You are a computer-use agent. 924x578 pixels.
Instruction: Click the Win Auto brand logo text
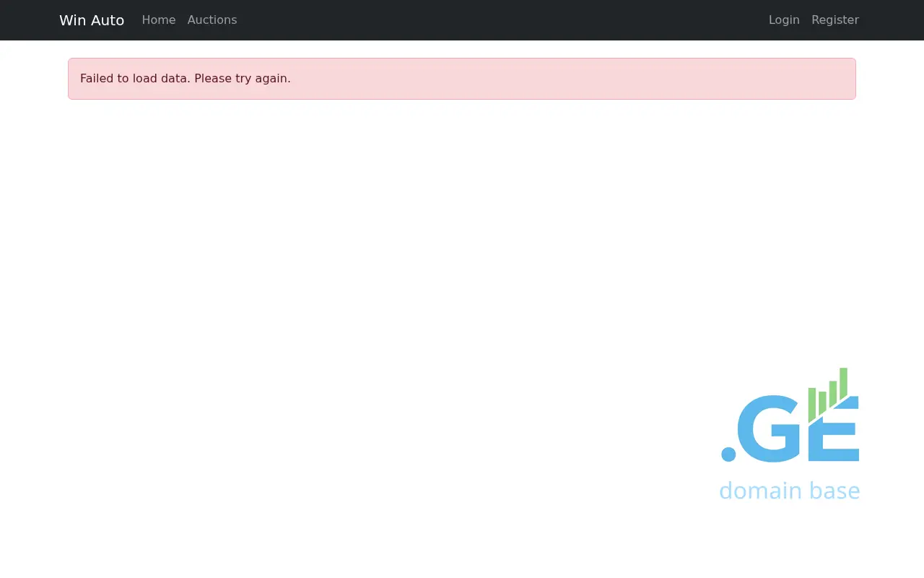point(92,20)
